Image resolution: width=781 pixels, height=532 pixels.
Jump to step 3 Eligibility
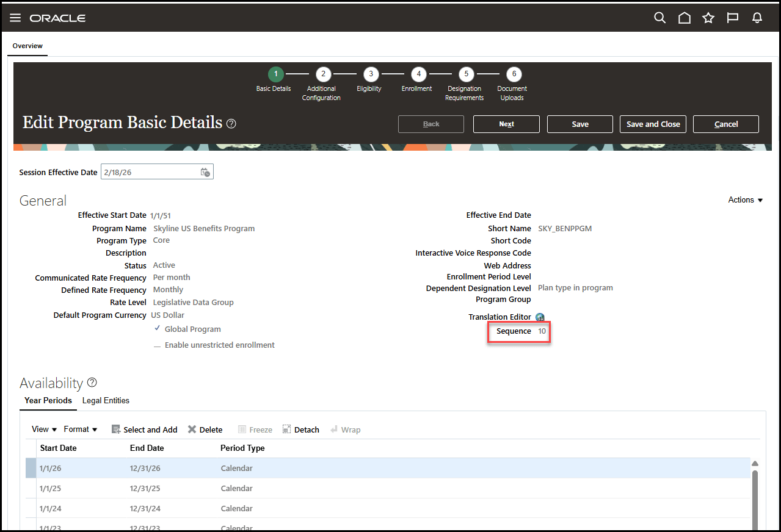(x=370, y=74)
